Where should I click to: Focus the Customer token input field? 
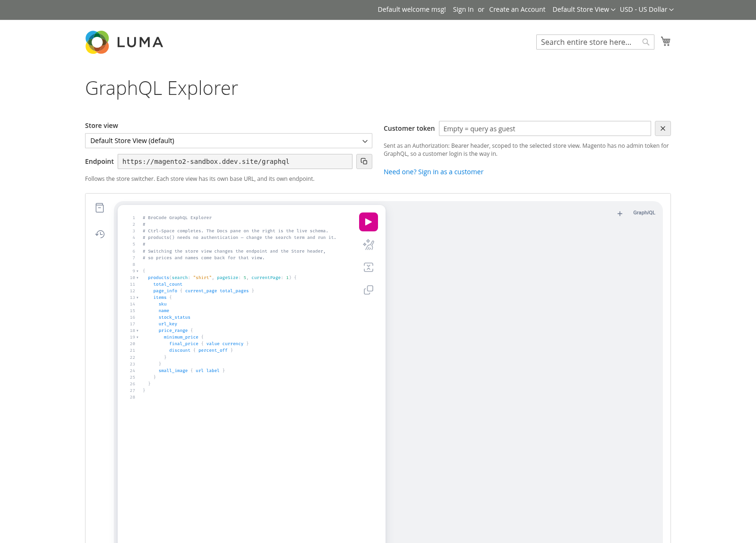[545, 128]
